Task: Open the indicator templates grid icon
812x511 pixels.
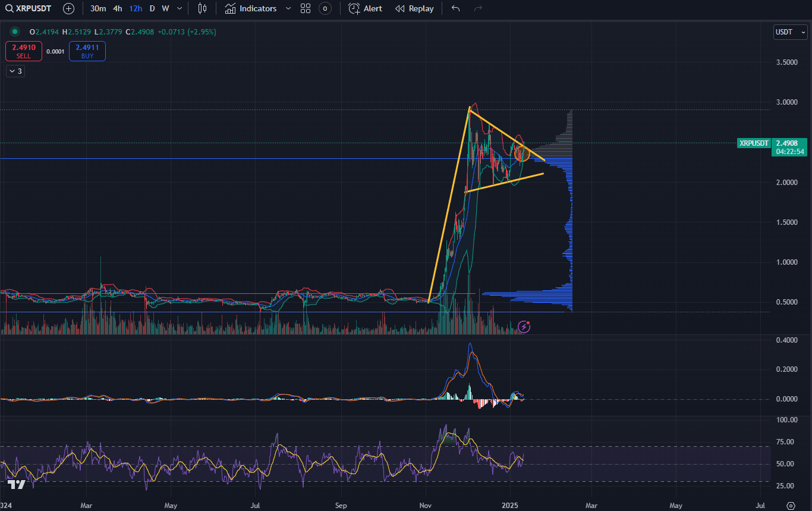Action: point(306,8)
